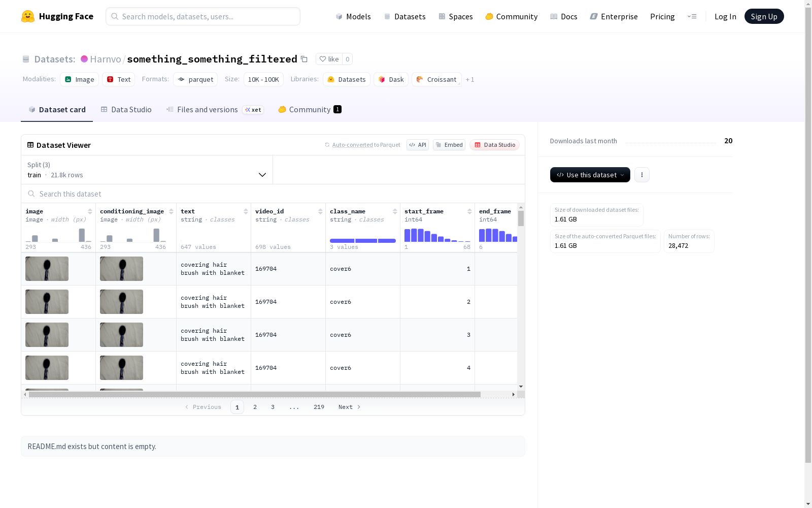Click the image width histogram
The image size is (812, 508).
58,235
